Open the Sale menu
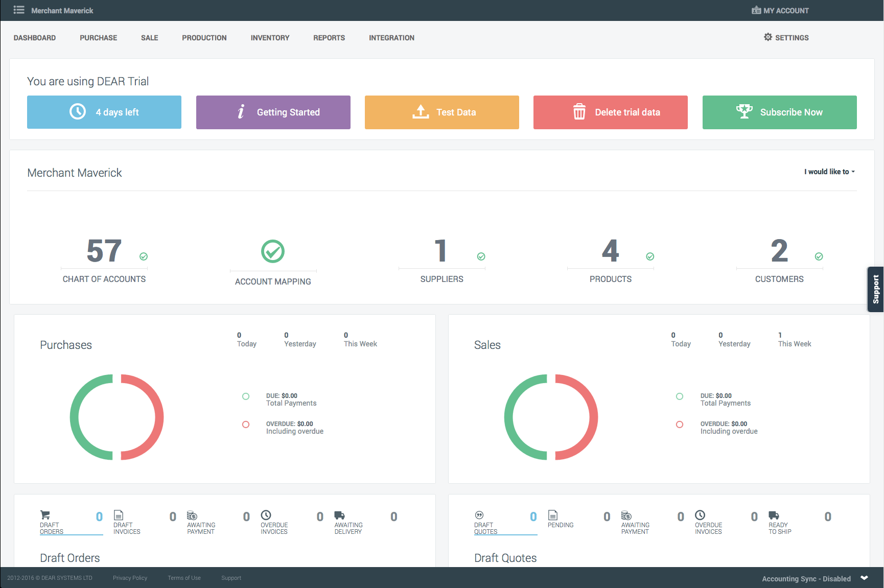The image size is (884, 588). click(150, 38)
